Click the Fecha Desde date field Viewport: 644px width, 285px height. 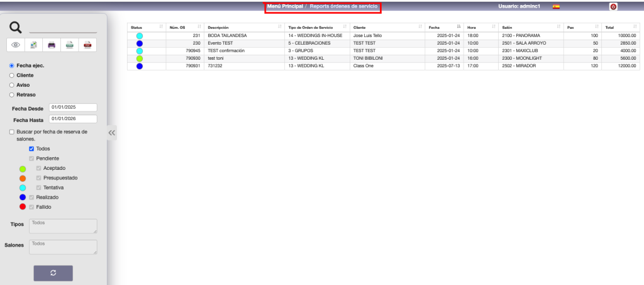click(72, 108)
